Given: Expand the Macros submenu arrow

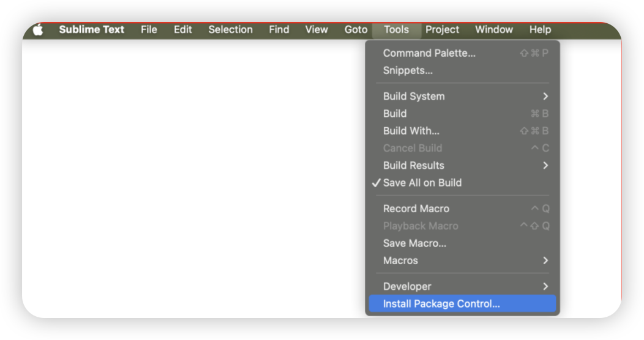Looking at the screenshot, I should (x=545, y=261).
